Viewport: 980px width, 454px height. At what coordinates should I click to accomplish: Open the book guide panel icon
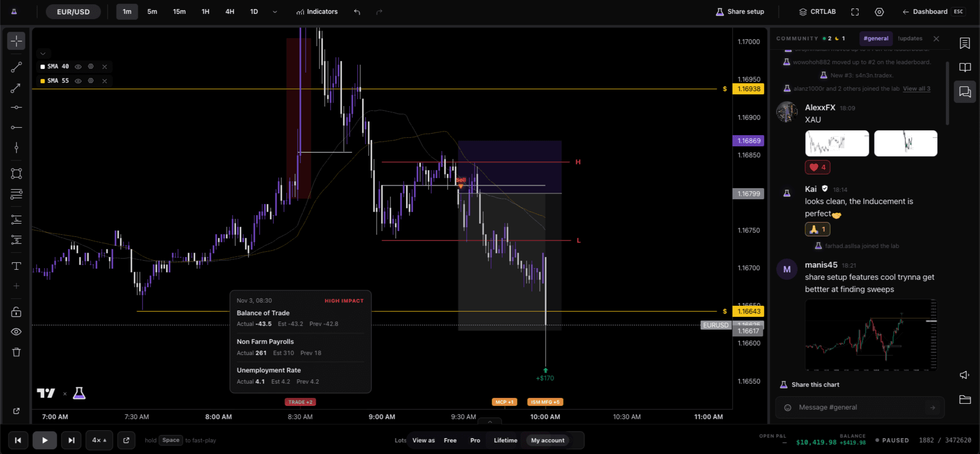point(965,67)
